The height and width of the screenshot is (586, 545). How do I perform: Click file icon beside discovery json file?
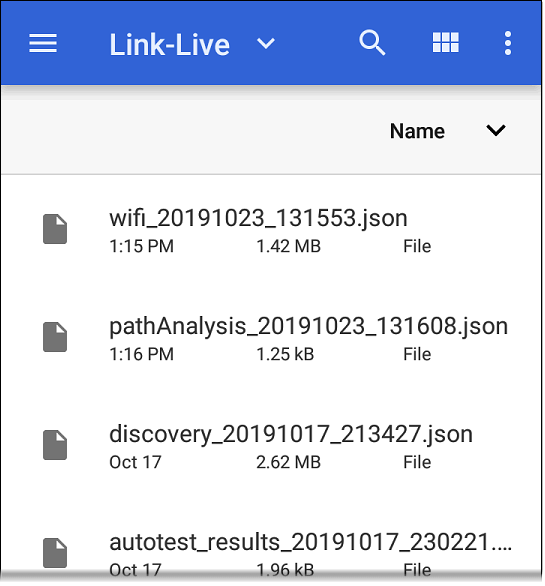point(55,445)
